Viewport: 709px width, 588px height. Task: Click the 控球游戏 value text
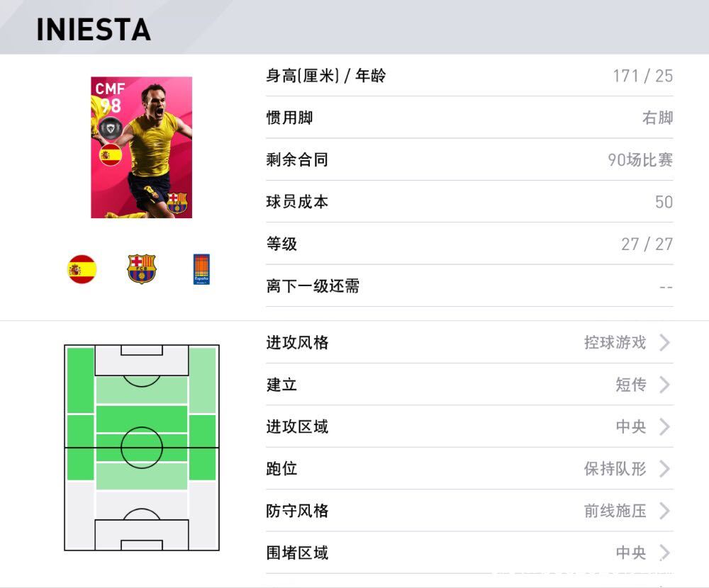(x=615, y=343)
